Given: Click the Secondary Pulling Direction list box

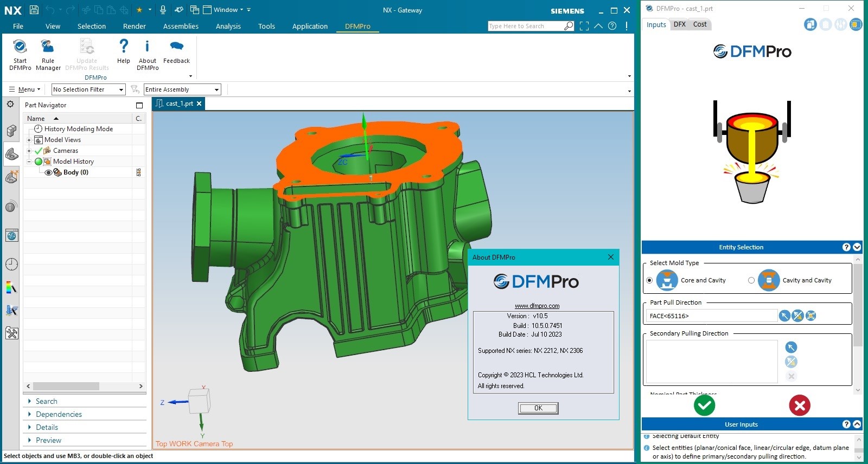Looking at the screenshot, I should 711,362.
